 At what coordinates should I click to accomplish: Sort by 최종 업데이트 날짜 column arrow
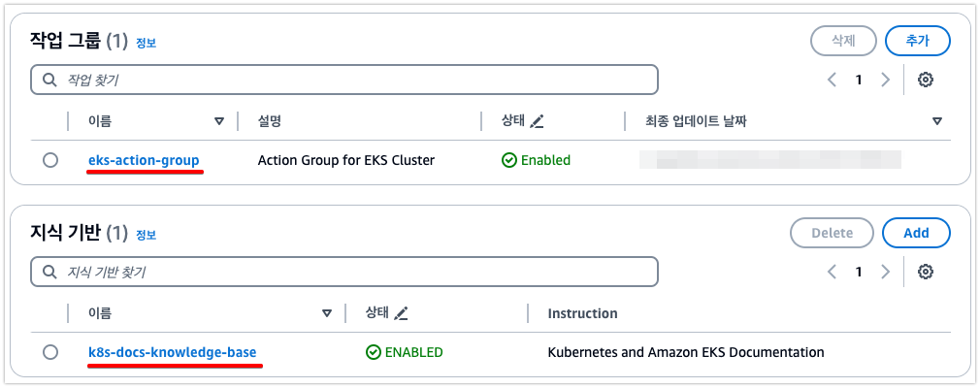click(937, 121)
